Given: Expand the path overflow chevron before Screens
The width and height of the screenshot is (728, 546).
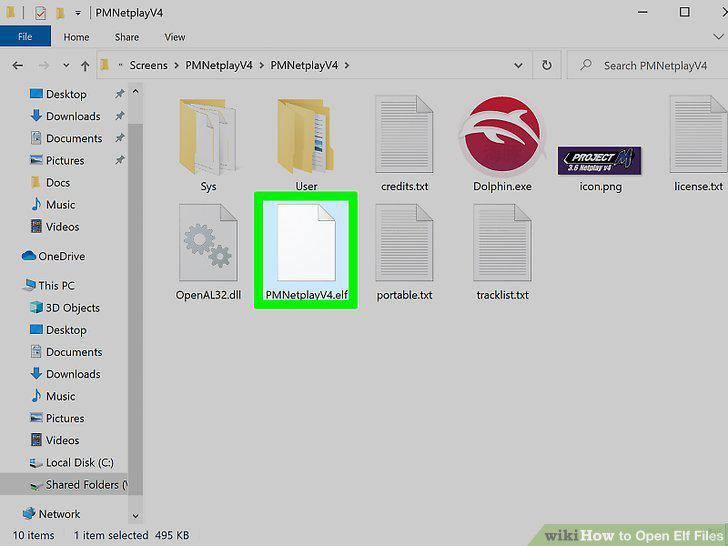Looking at the screenshot, I should click(120, 65).
